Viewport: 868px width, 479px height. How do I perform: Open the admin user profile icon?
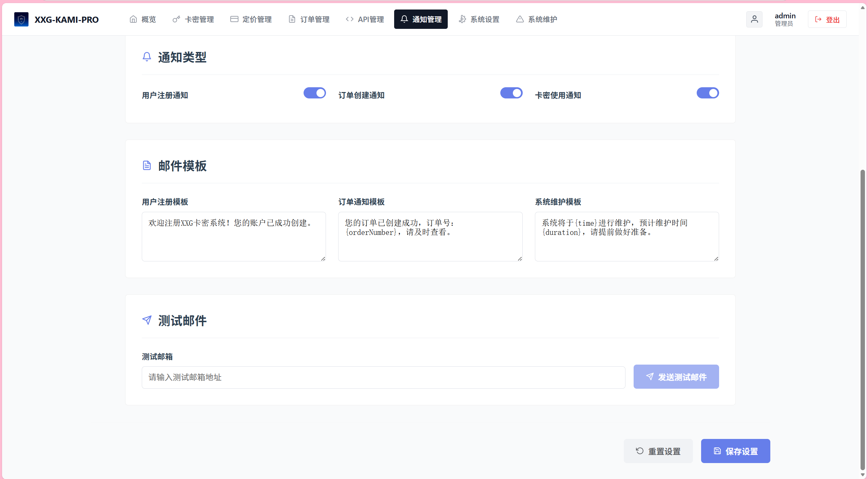click(x=754, y=19)
